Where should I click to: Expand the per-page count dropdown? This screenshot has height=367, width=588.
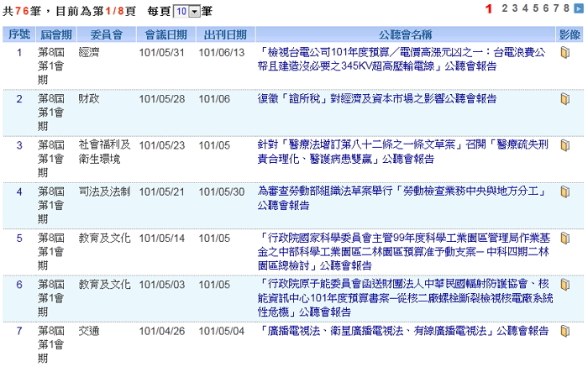(194, 12)
